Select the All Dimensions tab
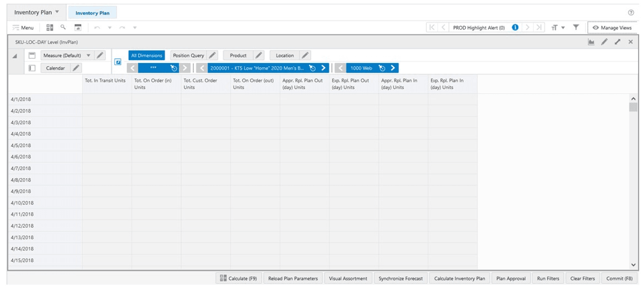This screenshot has width=644, height=288. pyautogui.click(x=147, y=55)
